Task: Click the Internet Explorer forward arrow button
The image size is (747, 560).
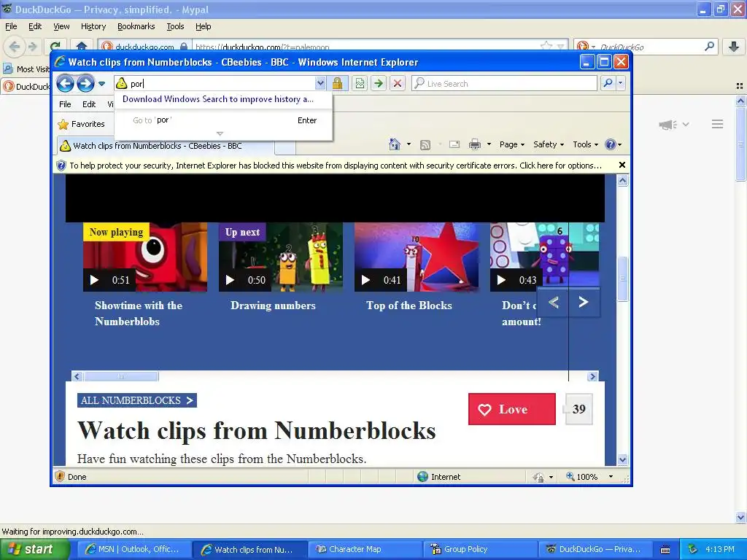Action: click(86, 84)
